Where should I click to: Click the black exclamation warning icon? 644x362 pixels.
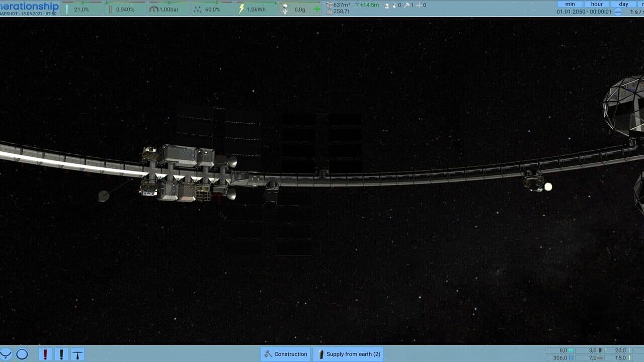[61, 354]
